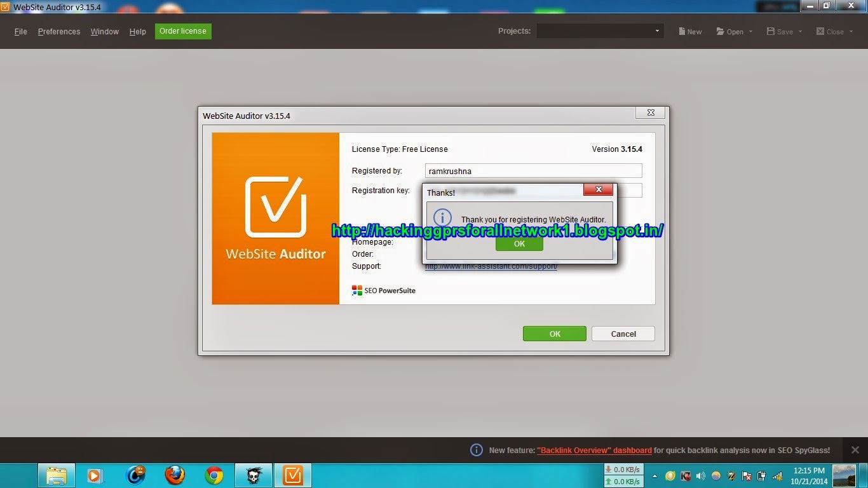Click the Cancel button in the license dialog
Viewport: 868px width, 488px height.
tap(623, 334)
